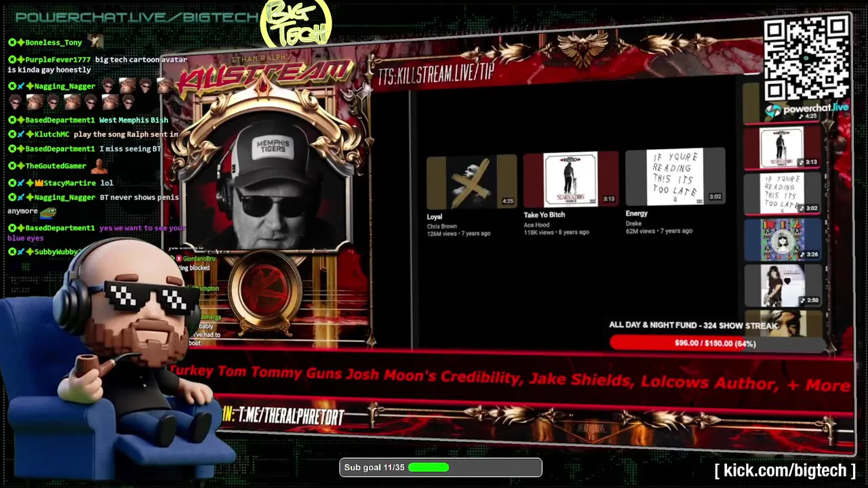Click the yellow Big Tech logo

(x=296, y=23)
